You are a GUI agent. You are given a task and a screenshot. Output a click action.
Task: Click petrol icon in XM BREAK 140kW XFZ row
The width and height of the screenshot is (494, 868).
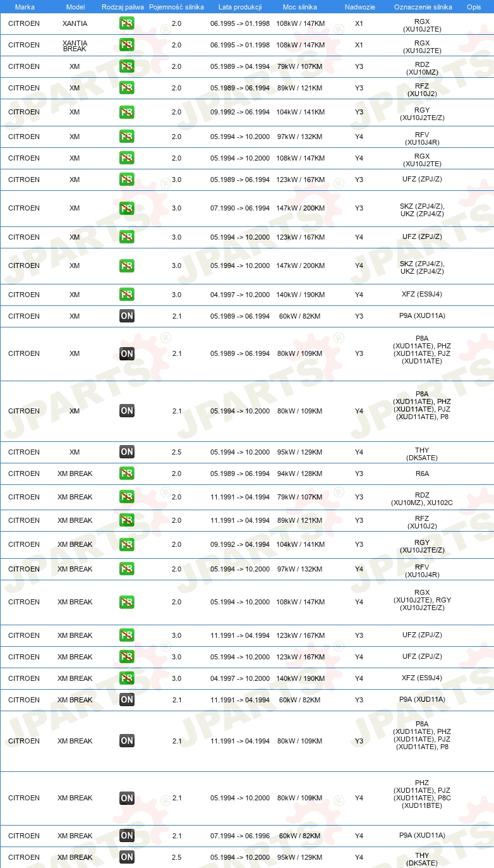(127, 678)
